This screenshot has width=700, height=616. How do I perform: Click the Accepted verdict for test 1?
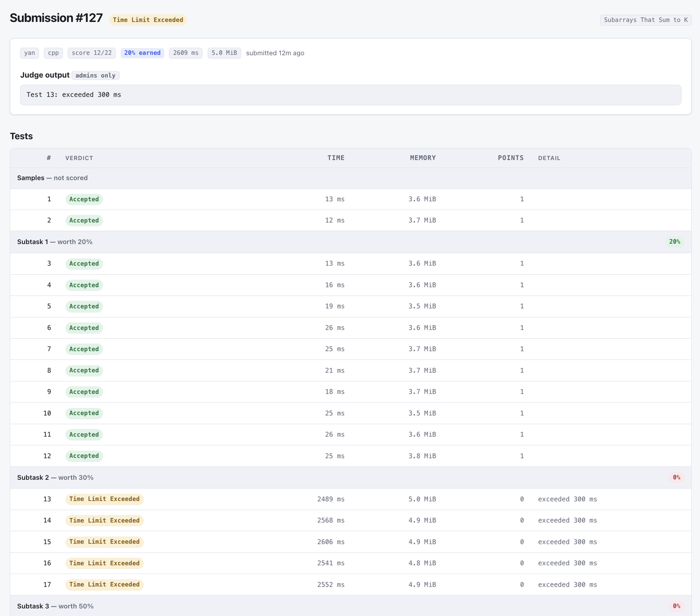coord(84,199)
